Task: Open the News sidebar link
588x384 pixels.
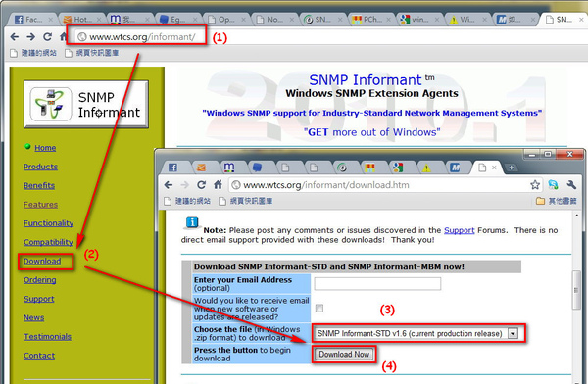Action: pos(33,317)
